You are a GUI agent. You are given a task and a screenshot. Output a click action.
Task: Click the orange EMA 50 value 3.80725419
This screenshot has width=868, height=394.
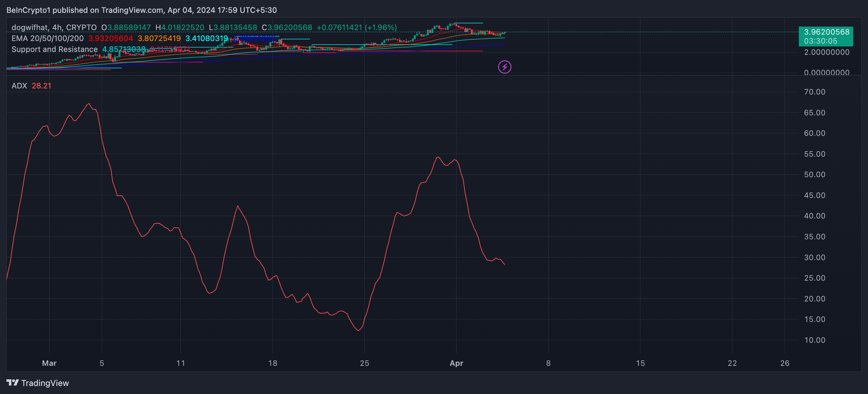pyautogui.click(x=159, y=38)
